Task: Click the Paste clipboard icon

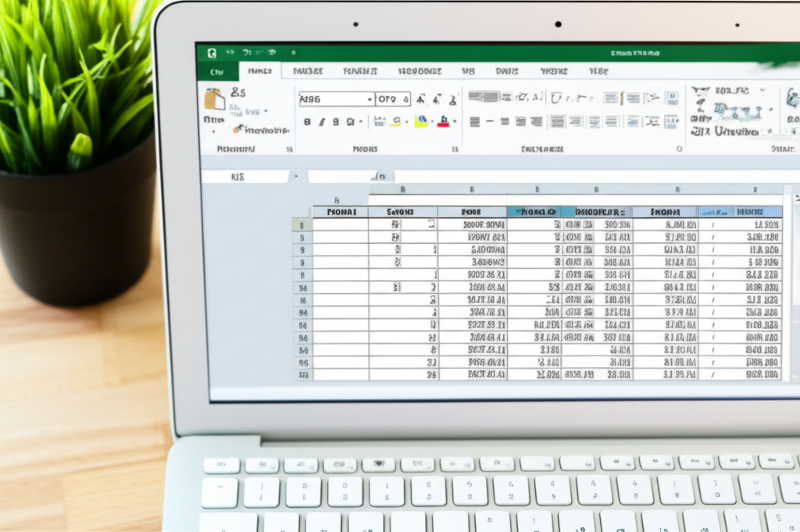Action: pyautogui.click(x=215, y=99)
